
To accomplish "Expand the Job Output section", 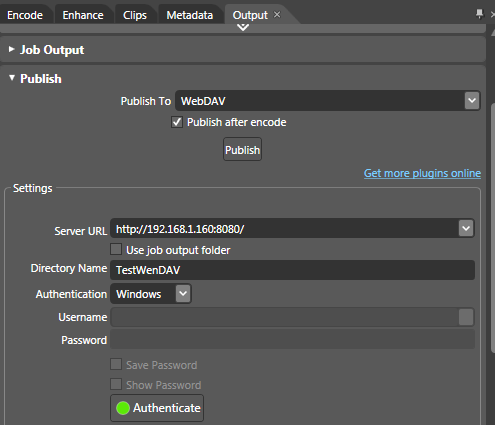I will [12, 49].
